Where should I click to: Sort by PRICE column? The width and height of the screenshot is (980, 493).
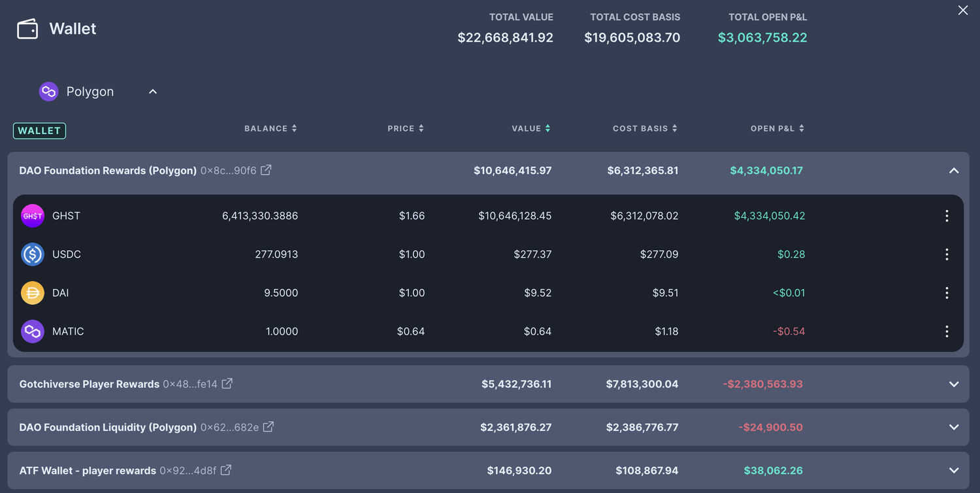click(x=406, y=128)
